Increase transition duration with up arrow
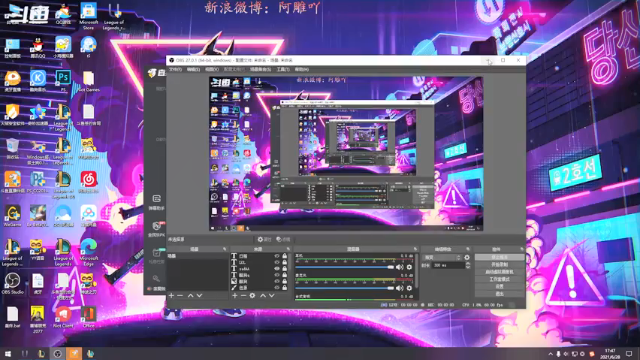This screenshot has height=360, width=640. coord(468,264)
